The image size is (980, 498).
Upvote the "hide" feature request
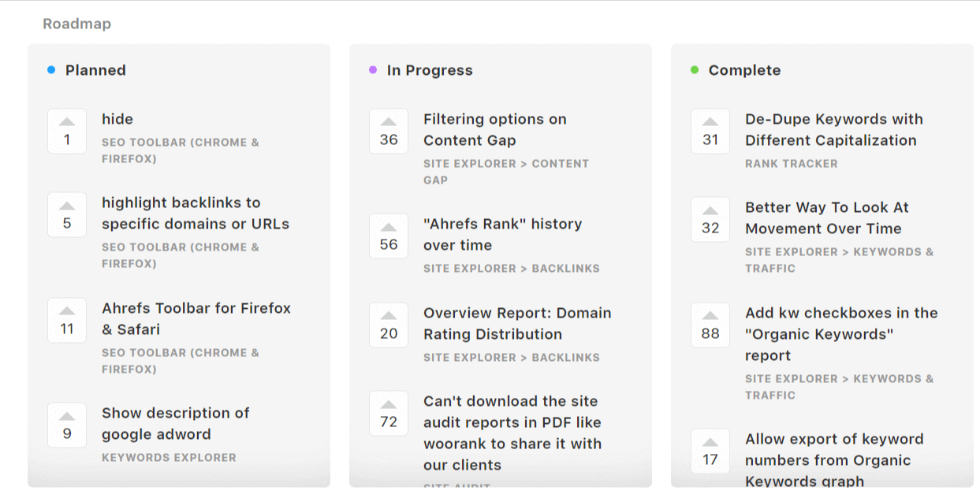pos(67,131)
